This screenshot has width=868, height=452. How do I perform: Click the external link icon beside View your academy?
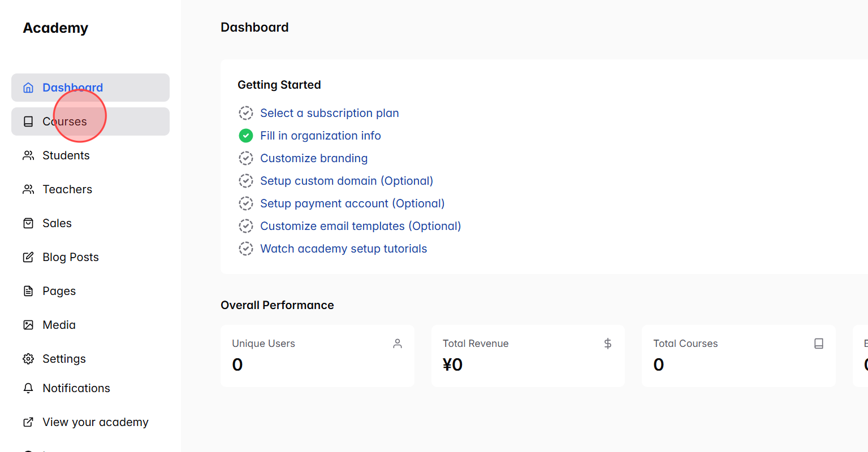coord(28,421)
